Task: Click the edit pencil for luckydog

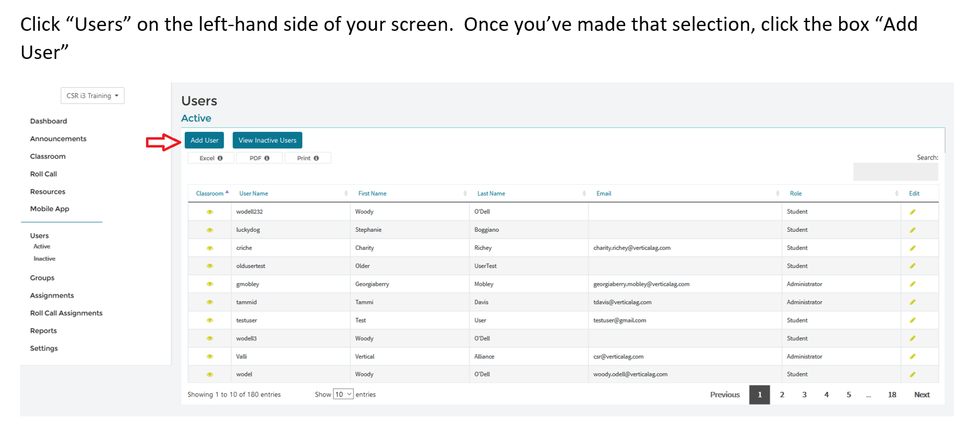Action: point(912,230)
